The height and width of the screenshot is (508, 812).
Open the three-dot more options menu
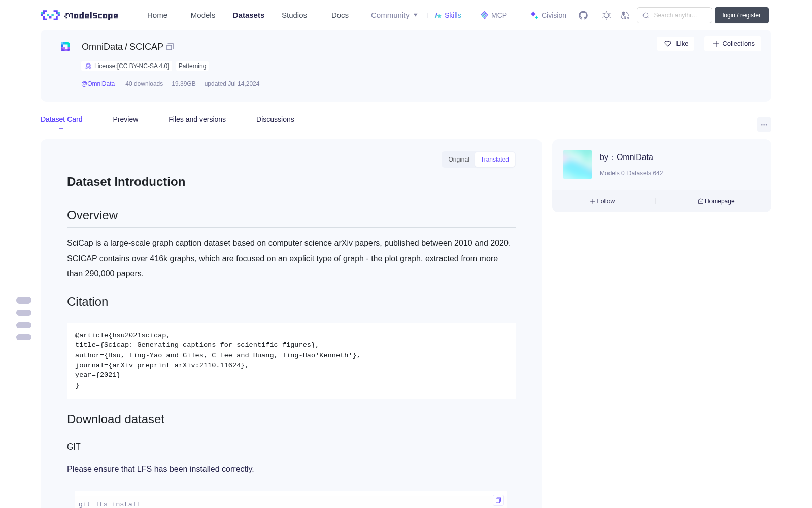click(764, 124)
